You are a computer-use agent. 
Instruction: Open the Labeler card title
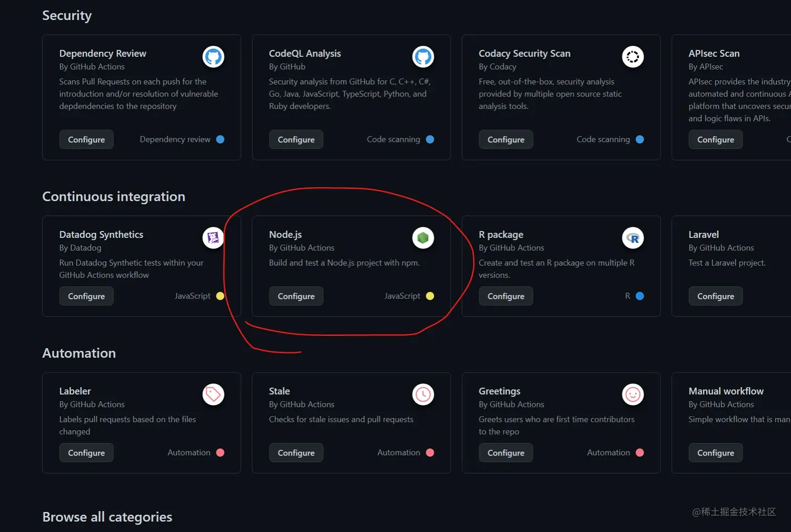coord(75,391)
